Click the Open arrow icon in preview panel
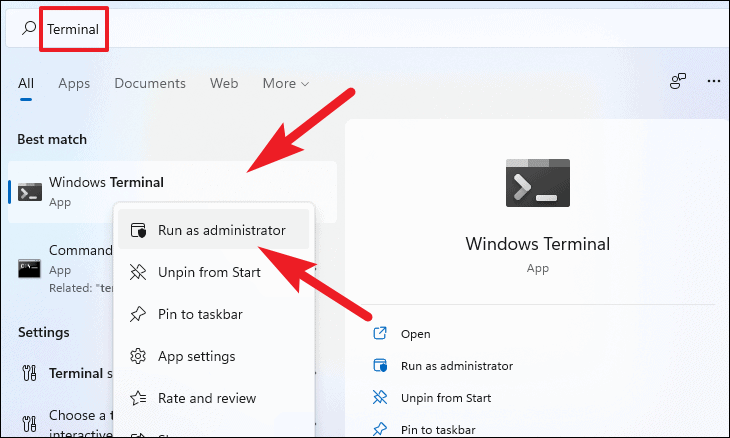This screenshot has height=438, width=730. 380,333
